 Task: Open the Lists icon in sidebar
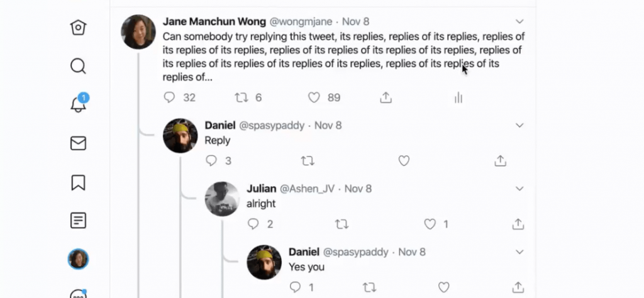click(x=78, y=221)
